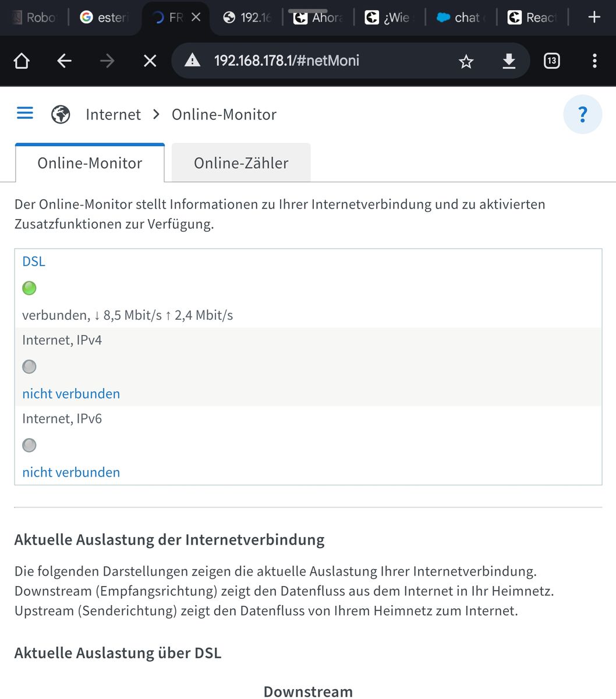Viewport: 616px width, 699px height.
Task: Go back with the browser back arrow
Action: pyautogui.click(x=64, y=61)
